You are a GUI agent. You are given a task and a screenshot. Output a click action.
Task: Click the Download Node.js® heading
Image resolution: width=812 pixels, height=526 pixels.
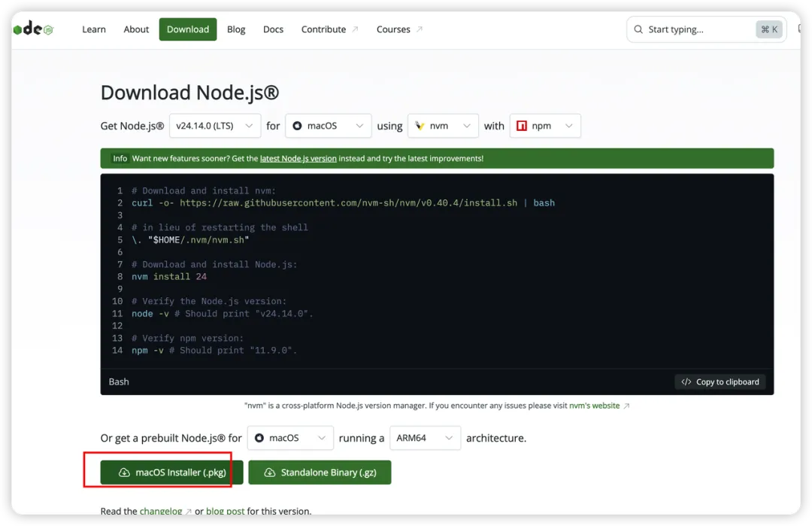pyautogui.click(x=189, y=93)
